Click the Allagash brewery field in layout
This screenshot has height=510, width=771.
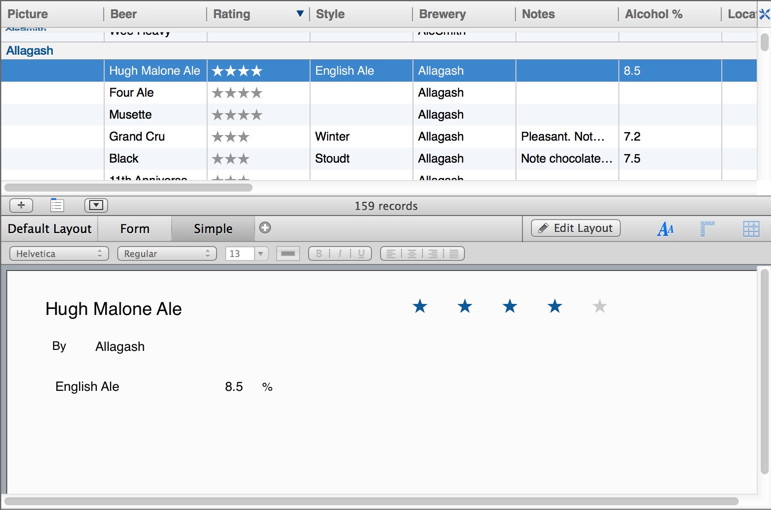[x=120, y=347]
